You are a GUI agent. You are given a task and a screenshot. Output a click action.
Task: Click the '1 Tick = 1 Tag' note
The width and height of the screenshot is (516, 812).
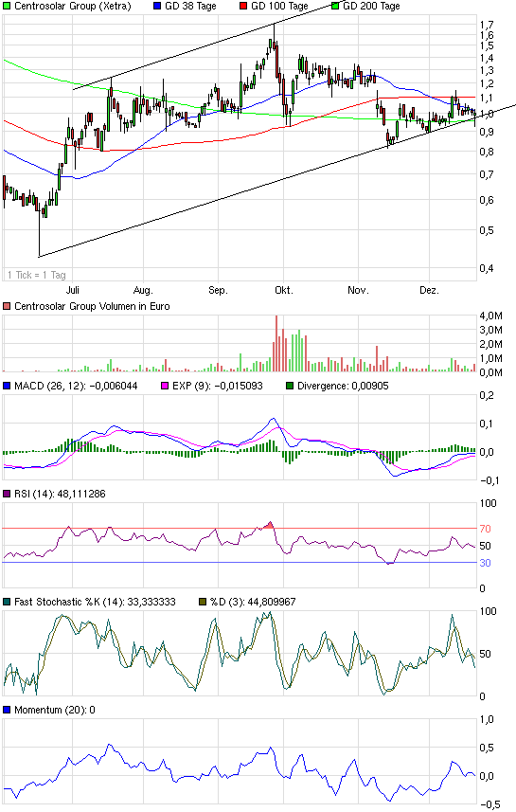pos(37,275)
